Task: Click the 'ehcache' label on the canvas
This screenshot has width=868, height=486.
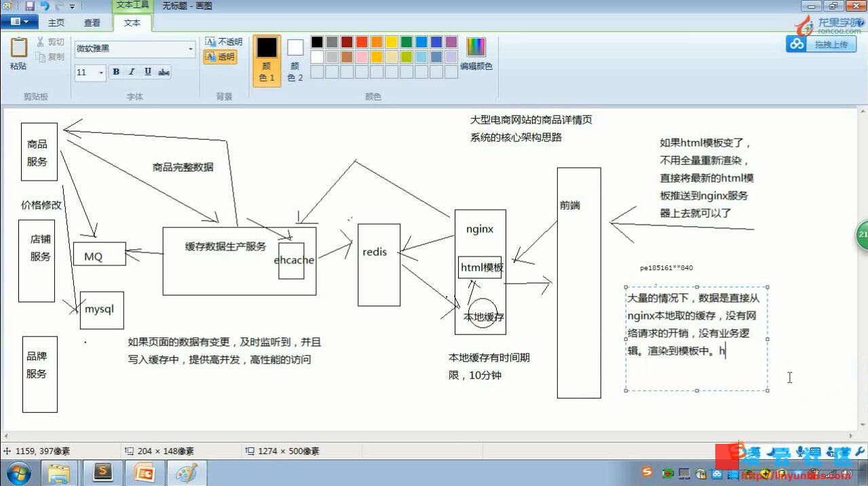Action: [294, 260]
